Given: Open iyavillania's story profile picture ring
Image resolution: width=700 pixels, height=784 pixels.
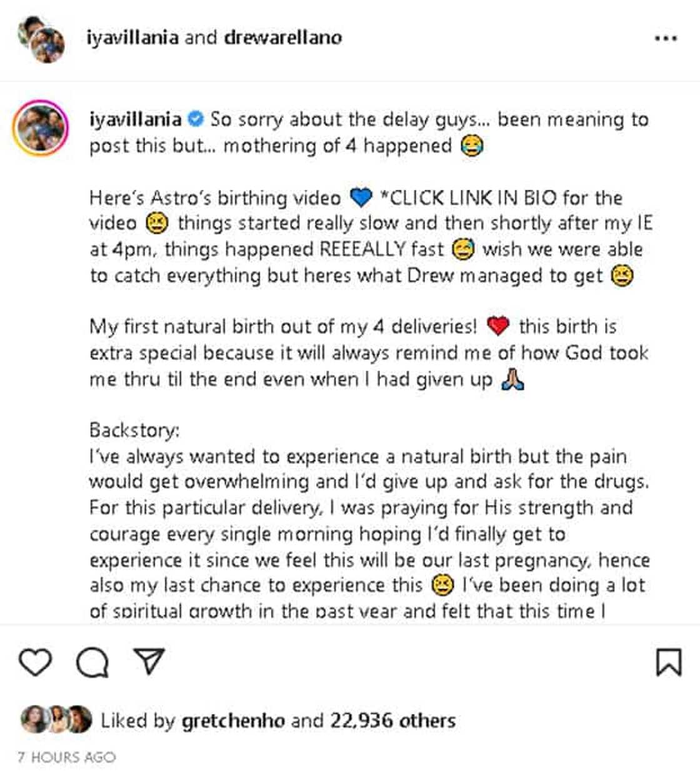Looking at the screenshot, I should pos(41,127).
